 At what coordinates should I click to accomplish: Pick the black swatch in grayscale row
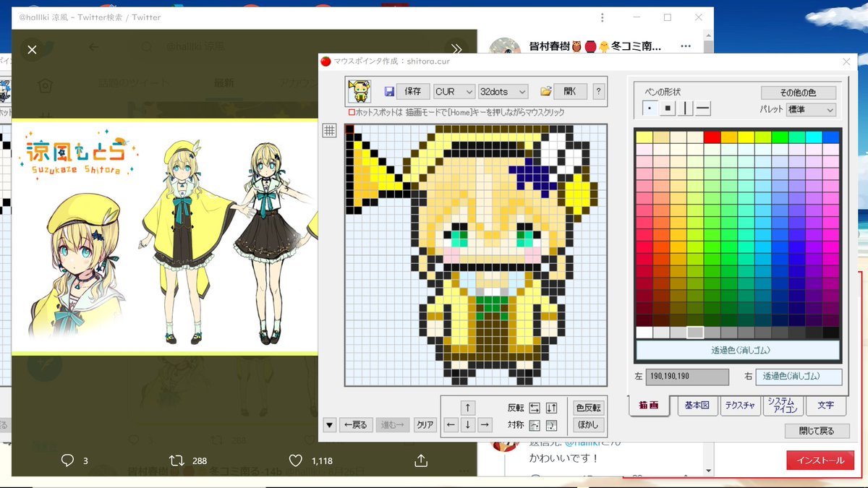(x=831, y=333)
